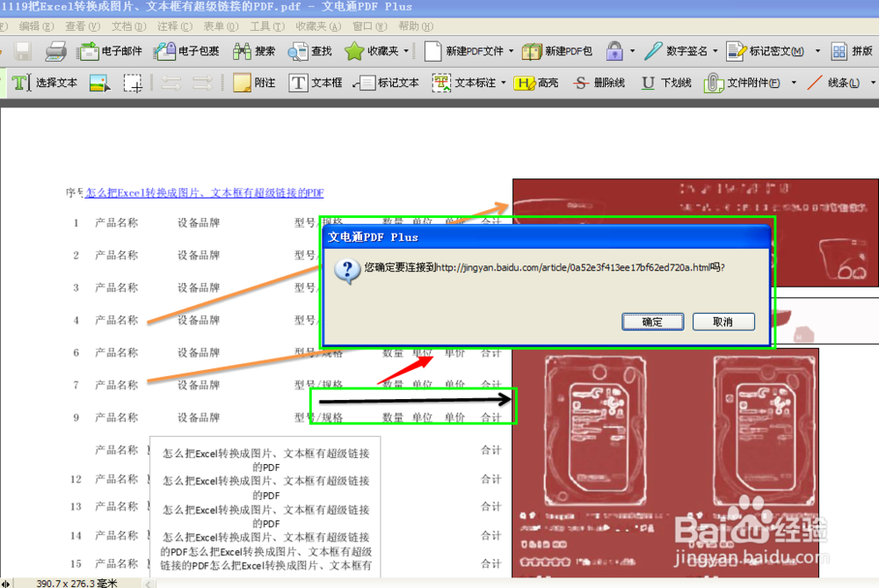Expand the 文件附件 dropdown arrow
This screenshot has height=588, width=879.
pos(794,83)
